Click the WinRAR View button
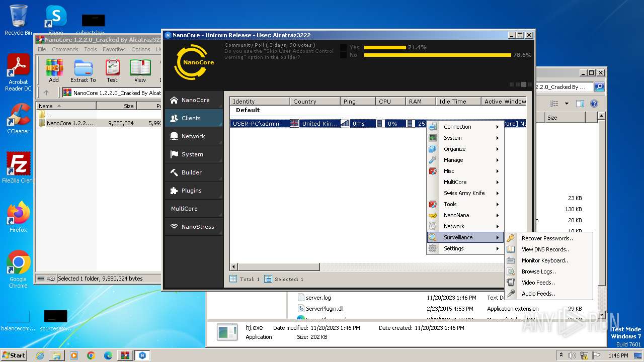The height and width of the screenshot is (362, 644). (140, 71)
